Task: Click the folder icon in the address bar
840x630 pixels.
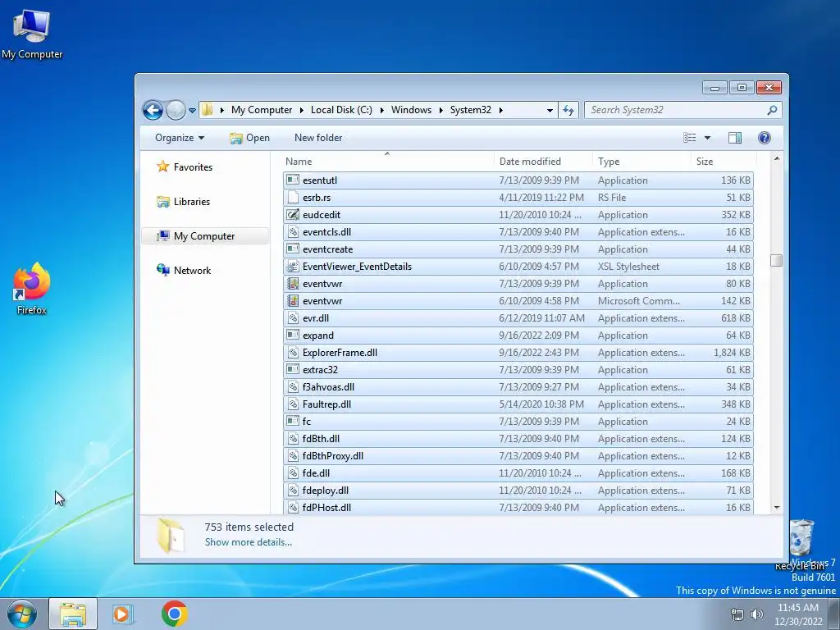Action: [x=208, y=110]
